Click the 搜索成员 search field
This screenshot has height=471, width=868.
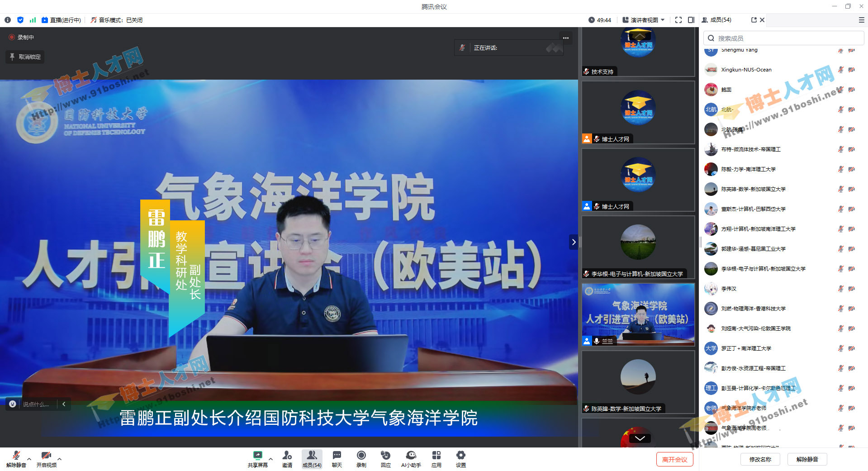pos(784,38)
